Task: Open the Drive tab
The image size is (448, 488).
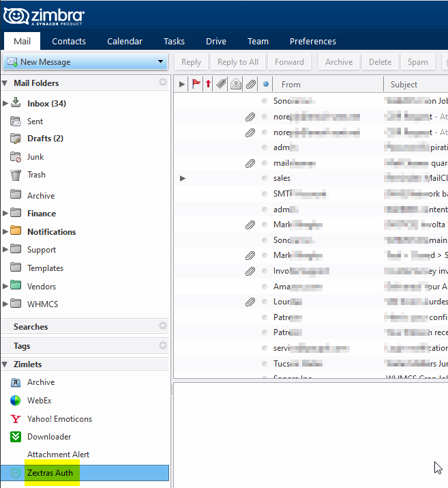Action: point(216,41)
